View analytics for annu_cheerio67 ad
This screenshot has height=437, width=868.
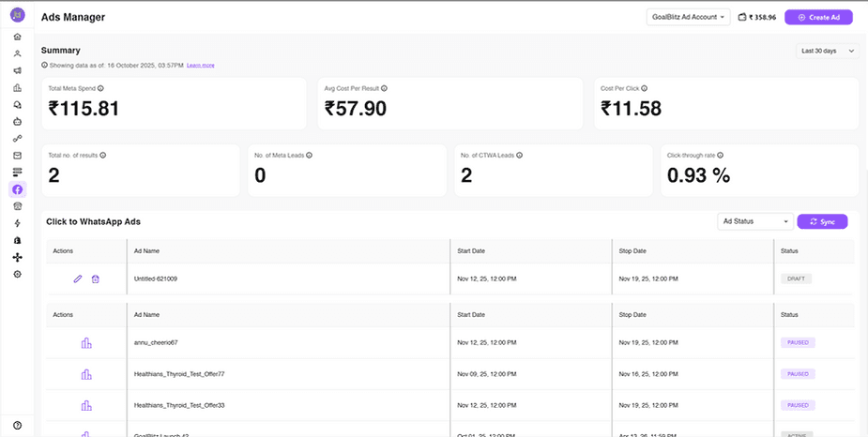pos(86,343)
